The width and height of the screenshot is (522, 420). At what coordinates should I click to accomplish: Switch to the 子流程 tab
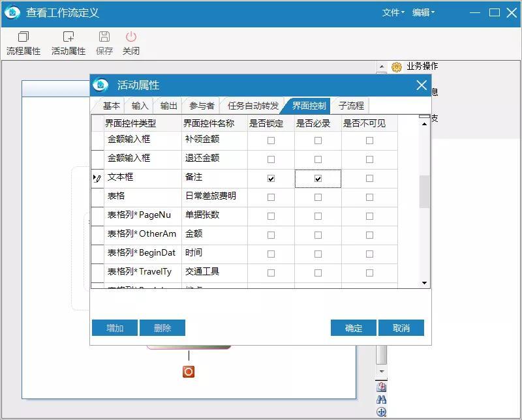(x=351, y=106)
